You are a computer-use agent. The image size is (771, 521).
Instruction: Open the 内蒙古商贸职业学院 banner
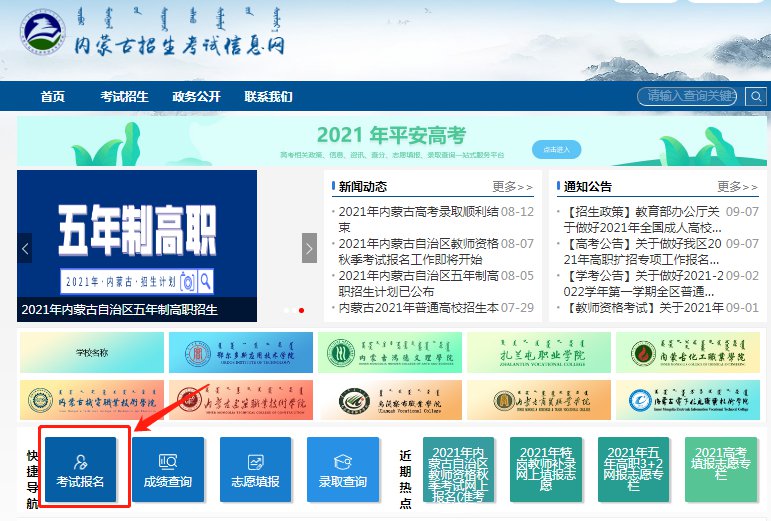point(539,400)
